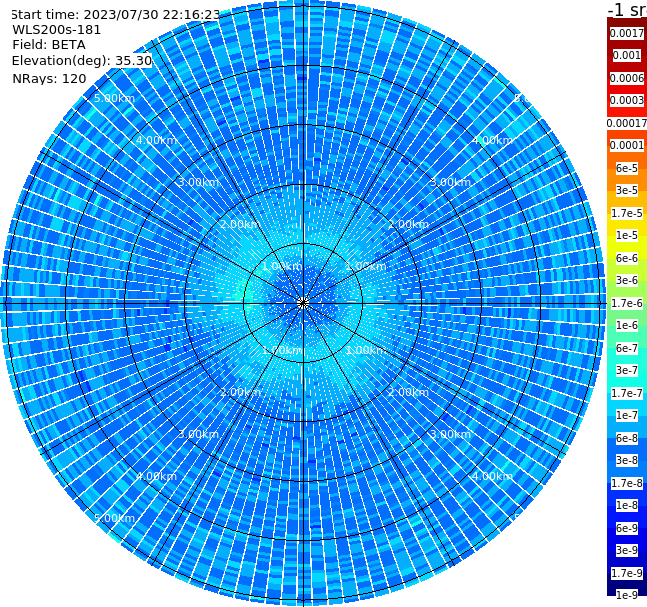Image resolution: width=647 pixels, height=607 pixels.
Task: Click colorbar label 0.001
Action: [627, 55]
